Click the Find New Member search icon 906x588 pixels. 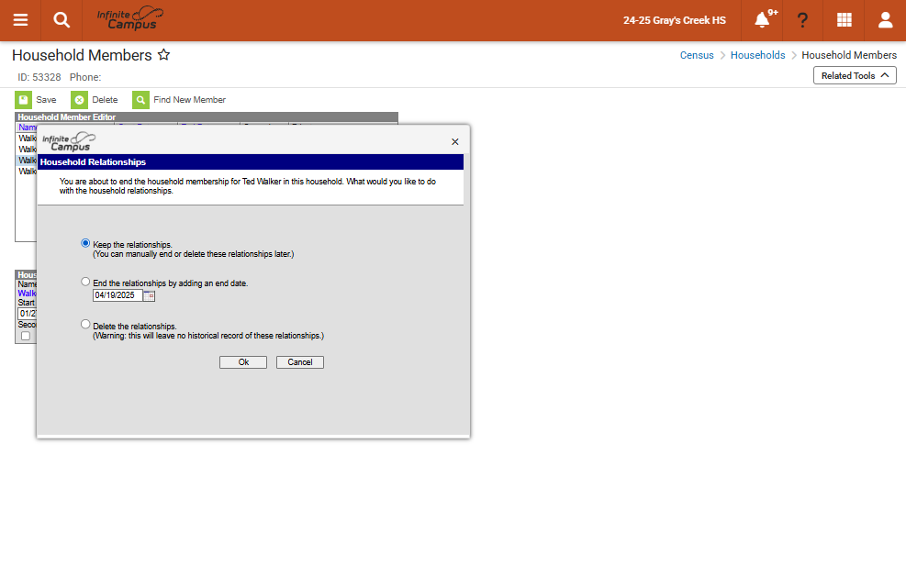[x=141, y=100]
